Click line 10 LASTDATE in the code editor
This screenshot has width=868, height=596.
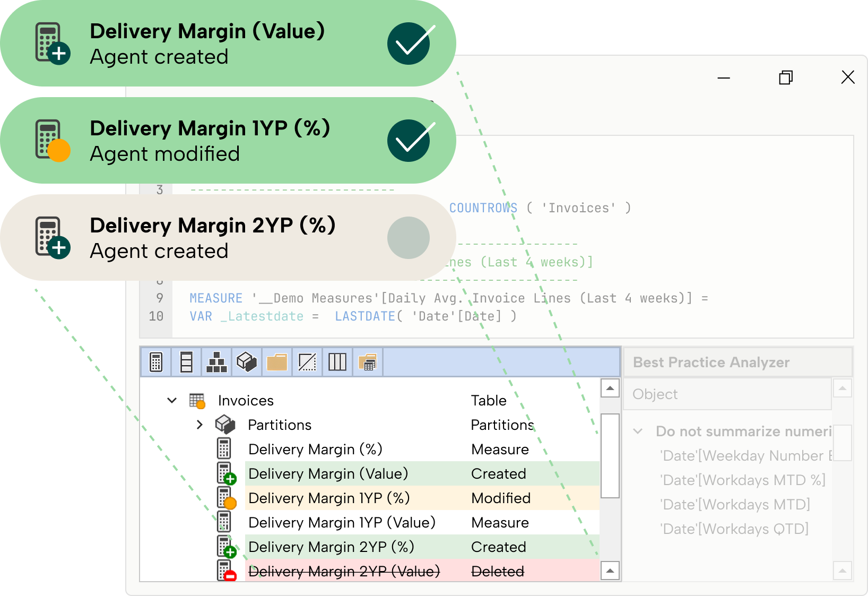click(365, 316)
